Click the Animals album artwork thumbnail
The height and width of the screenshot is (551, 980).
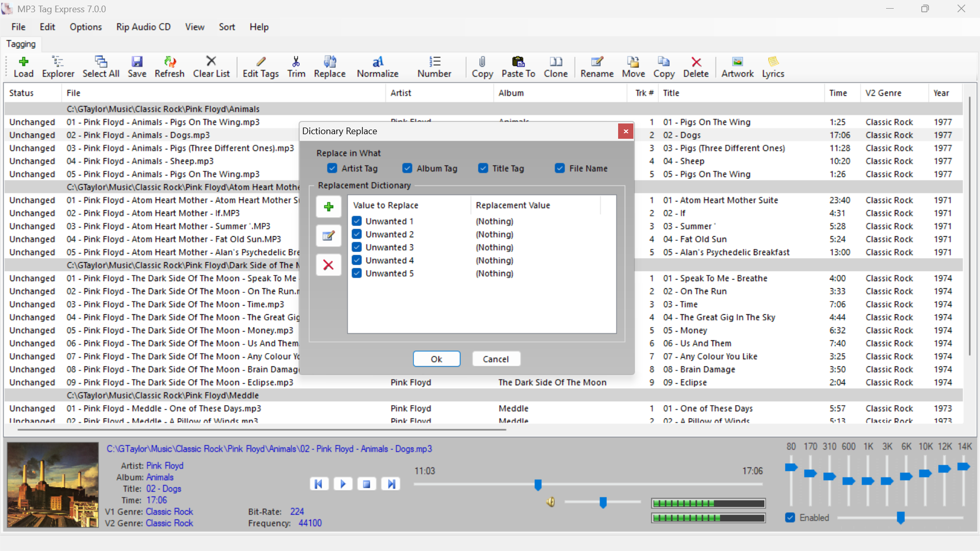(x=53, y=485)
